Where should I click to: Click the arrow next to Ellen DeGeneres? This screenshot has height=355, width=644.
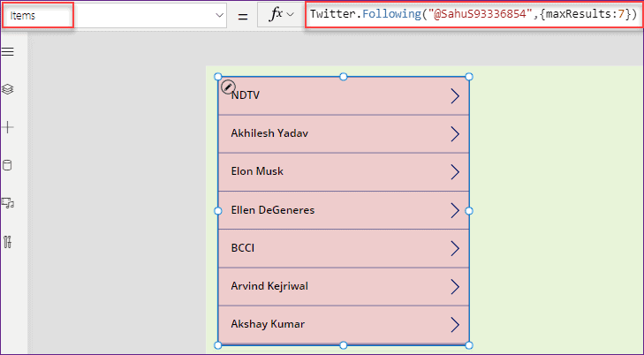point(455,210)
